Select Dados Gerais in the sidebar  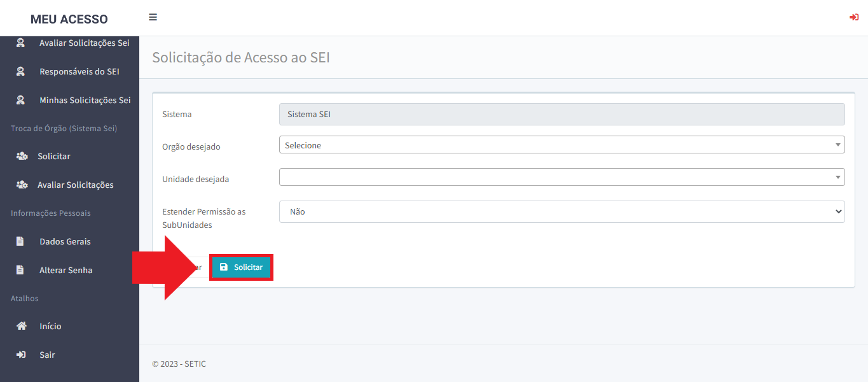(65, 241)
